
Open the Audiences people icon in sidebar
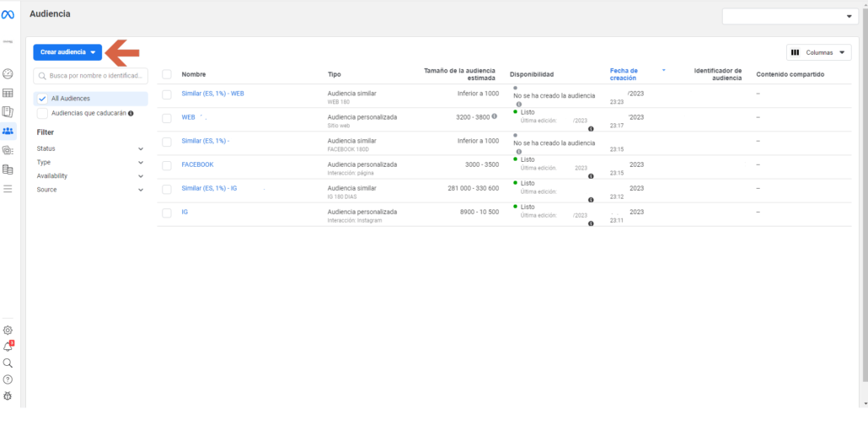pyautogui.click(x=8, y=131)
